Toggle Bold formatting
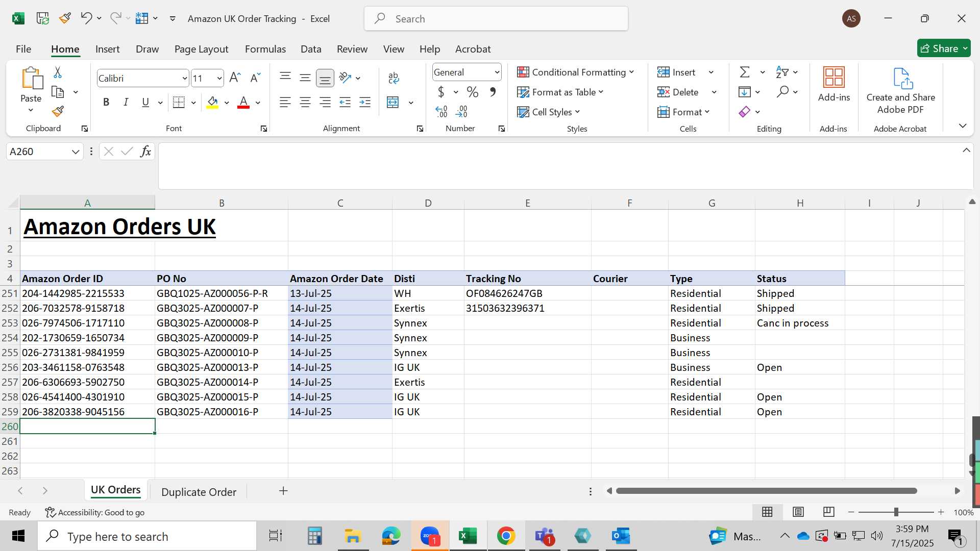980x551 pixels. coord(106,102)
